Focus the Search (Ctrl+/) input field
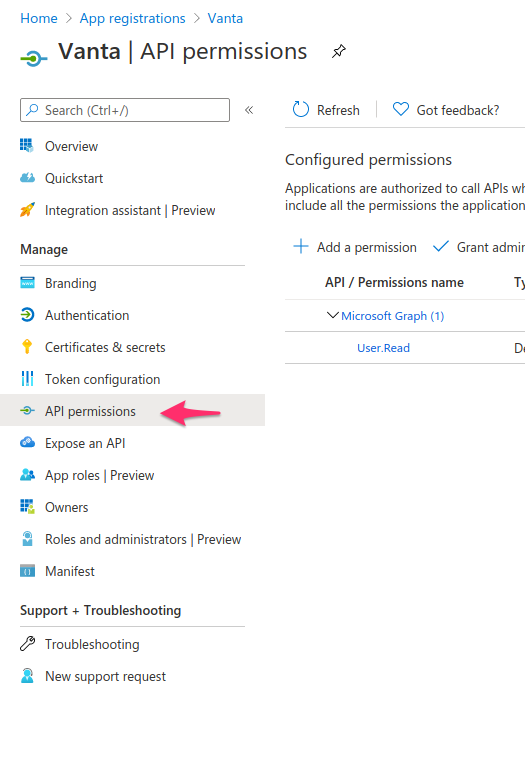 click(x=125, y=110)
